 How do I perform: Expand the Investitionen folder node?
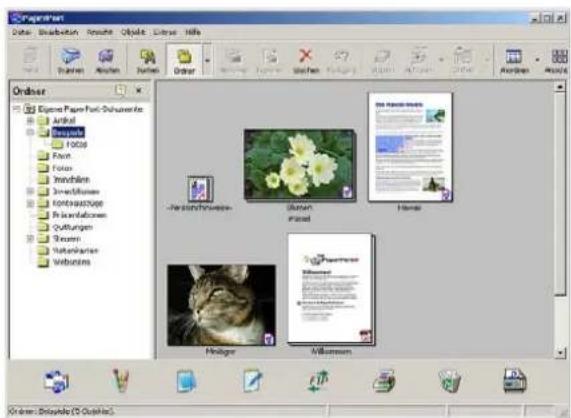tap(31, 191)
